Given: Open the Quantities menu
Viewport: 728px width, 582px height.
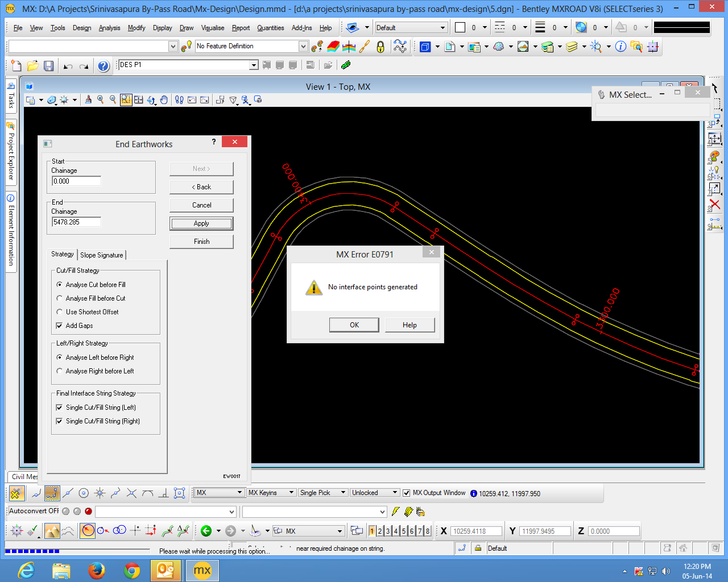Looking at the screenshot, I should click(x=270, y=28).
